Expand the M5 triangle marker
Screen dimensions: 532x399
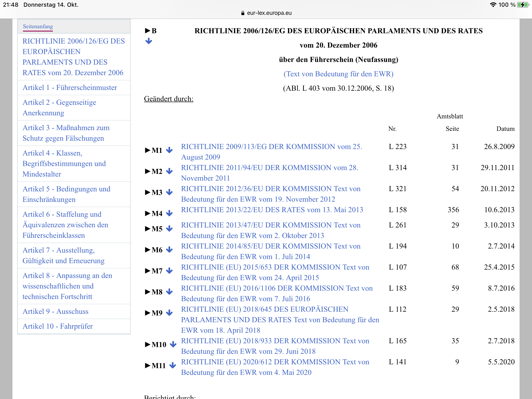(x=147, y=229)
